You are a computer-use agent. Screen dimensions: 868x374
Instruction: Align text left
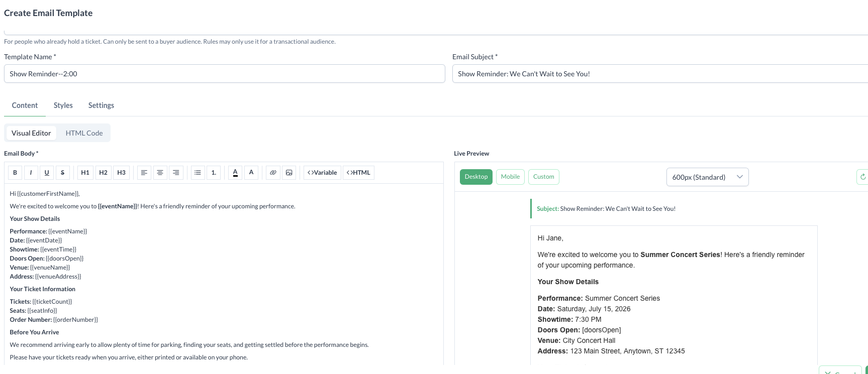point(144,173)
